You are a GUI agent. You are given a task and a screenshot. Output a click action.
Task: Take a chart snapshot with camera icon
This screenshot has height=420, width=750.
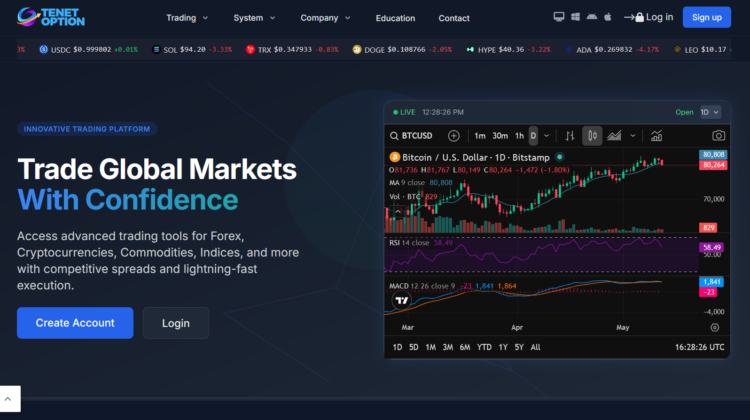[x=718, y=136]
